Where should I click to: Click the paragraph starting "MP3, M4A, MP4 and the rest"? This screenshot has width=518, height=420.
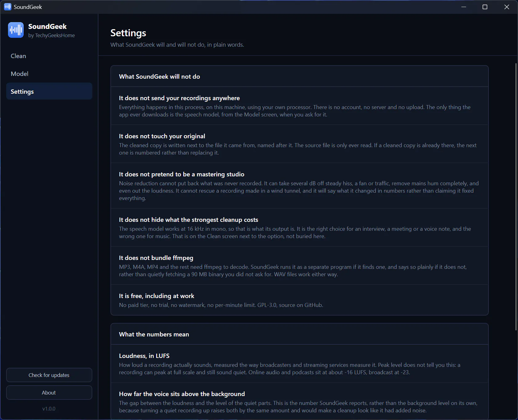pos(293,271)
